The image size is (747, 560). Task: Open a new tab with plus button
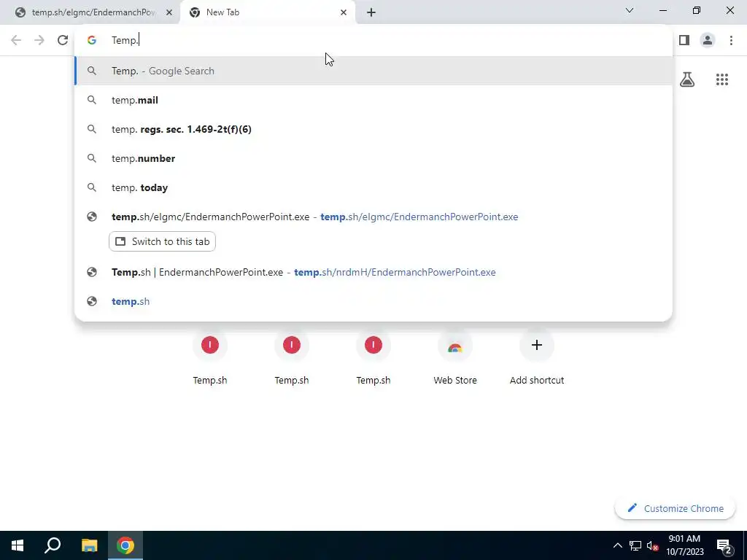tap(371, 12)
